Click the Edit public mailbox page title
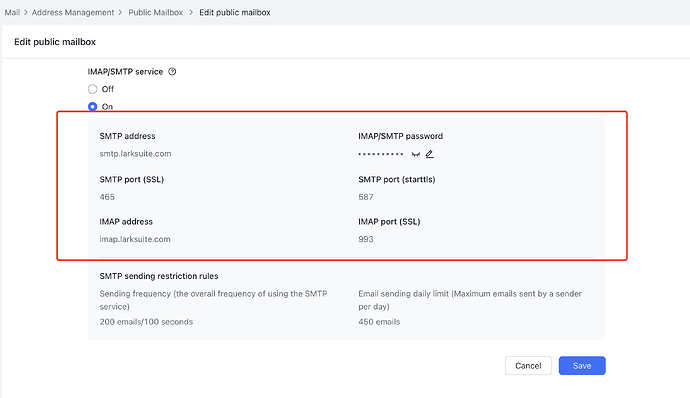Screen dimensions: 690x398 pyautogui.click(x=55, y=42)
